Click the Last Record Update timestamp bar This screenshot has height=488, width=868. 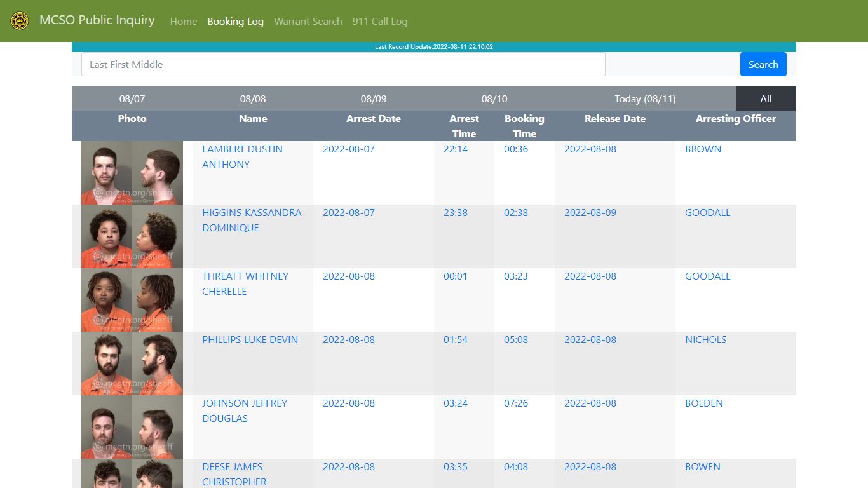pos(434,47)
